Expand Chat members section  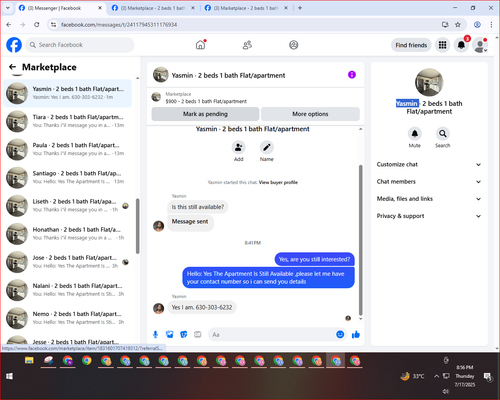(429, 182)
